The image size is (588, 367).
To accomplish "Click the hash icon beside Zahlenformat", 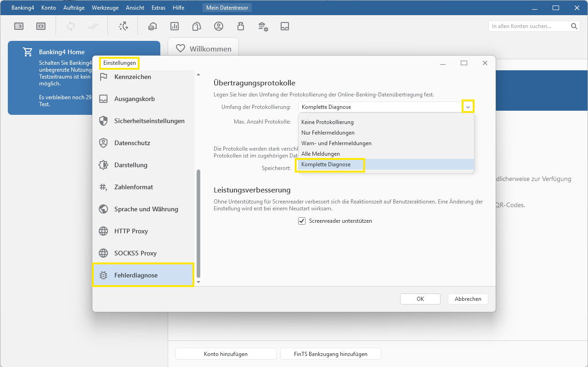I will 104,187.
